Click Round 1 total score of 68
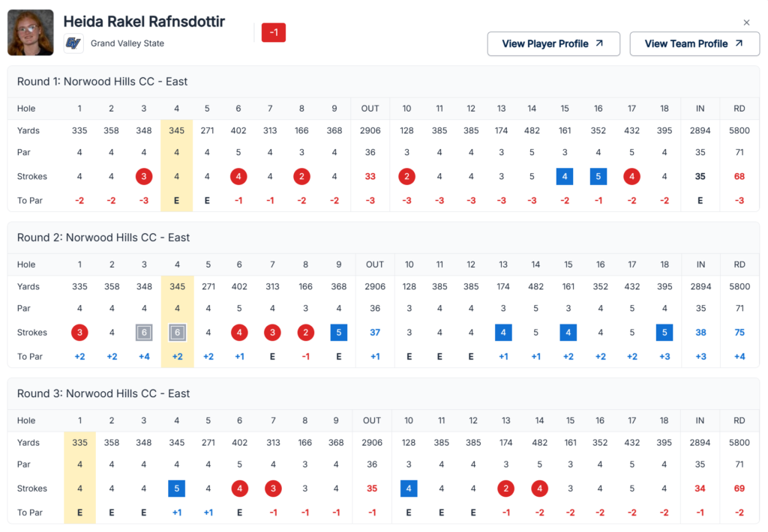 [739, 177]
